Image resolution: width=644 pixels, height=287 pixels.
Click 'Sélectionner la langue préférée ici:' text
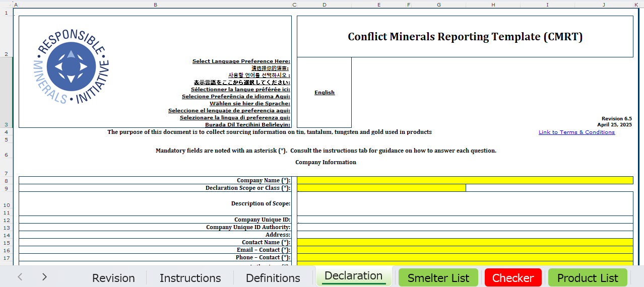(240, 90)
